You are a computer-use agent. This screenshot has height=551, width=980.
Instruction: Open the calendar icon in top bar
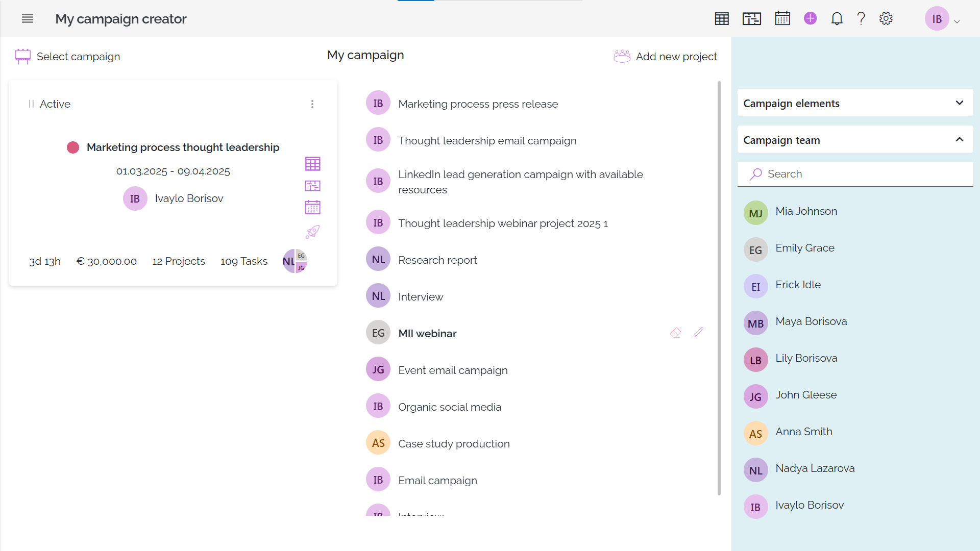click(782, 19)
